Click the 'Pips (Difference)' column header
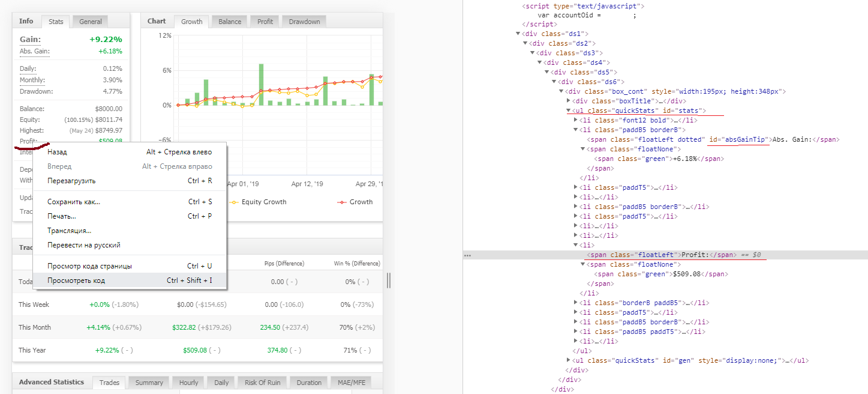 (284, 263)
